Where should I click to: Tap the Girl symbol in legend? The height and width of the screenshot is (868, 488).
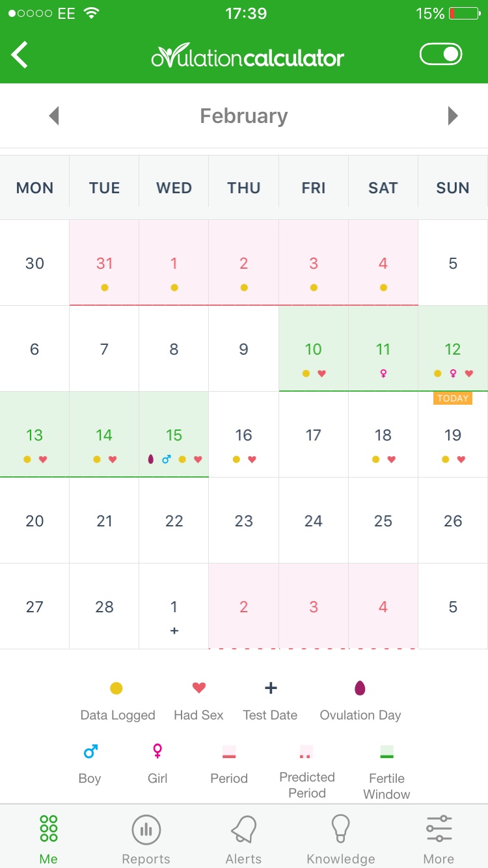pyautogui.click(x=157, y=752)
